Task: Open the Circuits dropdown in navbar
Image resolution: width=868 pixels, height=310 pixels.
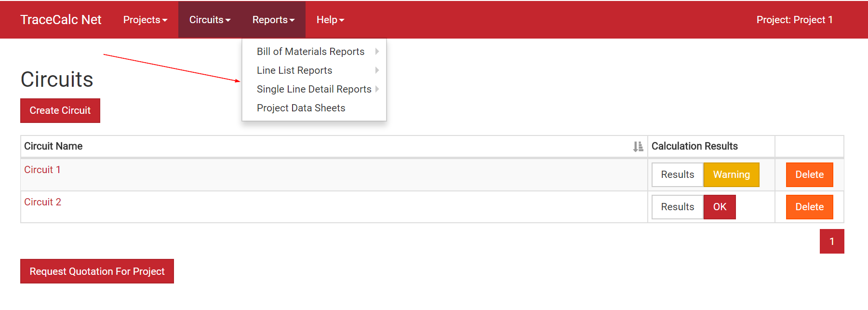Action: tap(210, 20)
